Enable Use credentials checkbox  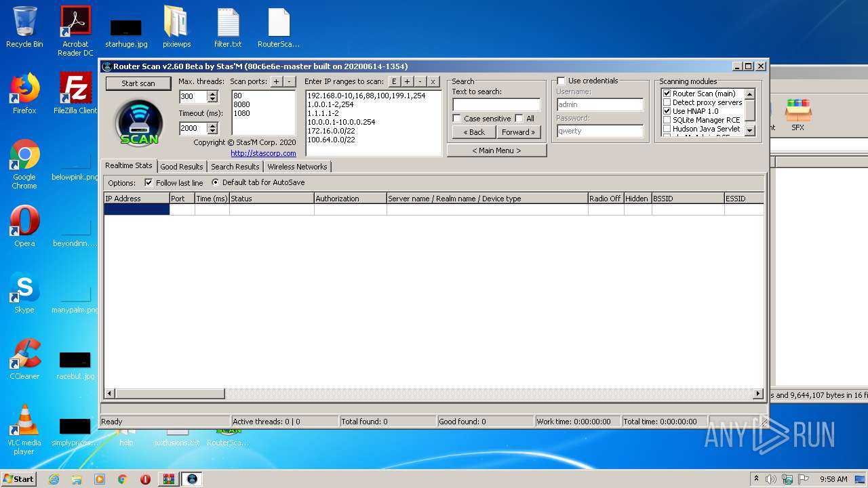[561, 81]
